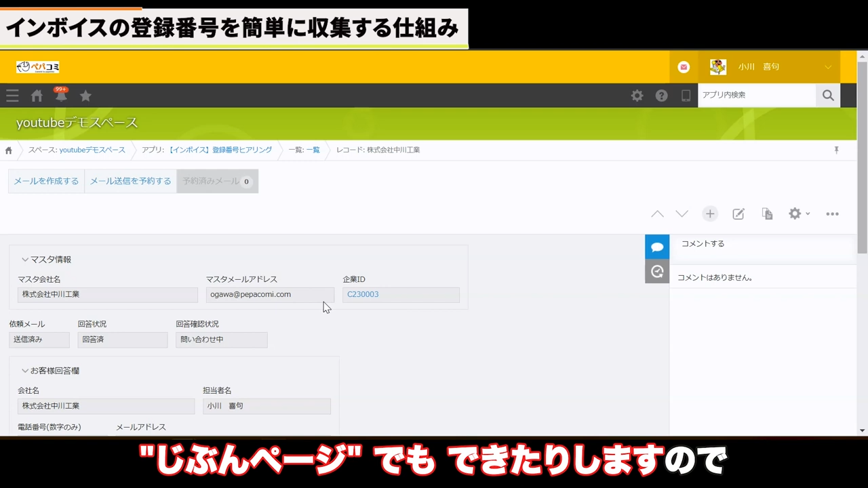Open 予約済みメール list button
Viewport: 868px width, 488px height.
pyautogui.click(x=218, y=181)
